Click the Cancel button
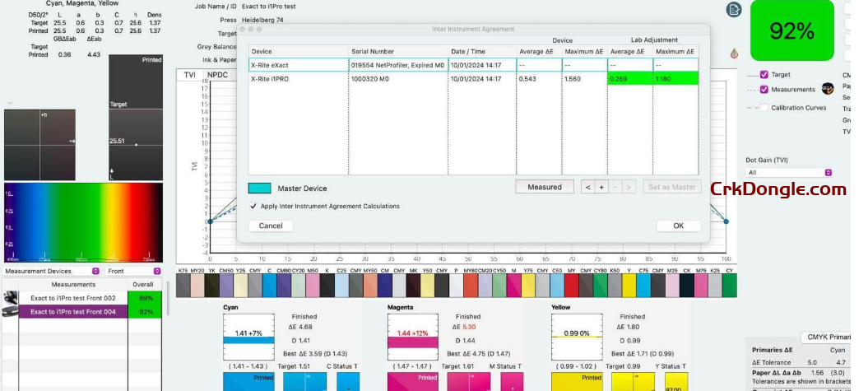The image size is (868, 391). point(271,226)
